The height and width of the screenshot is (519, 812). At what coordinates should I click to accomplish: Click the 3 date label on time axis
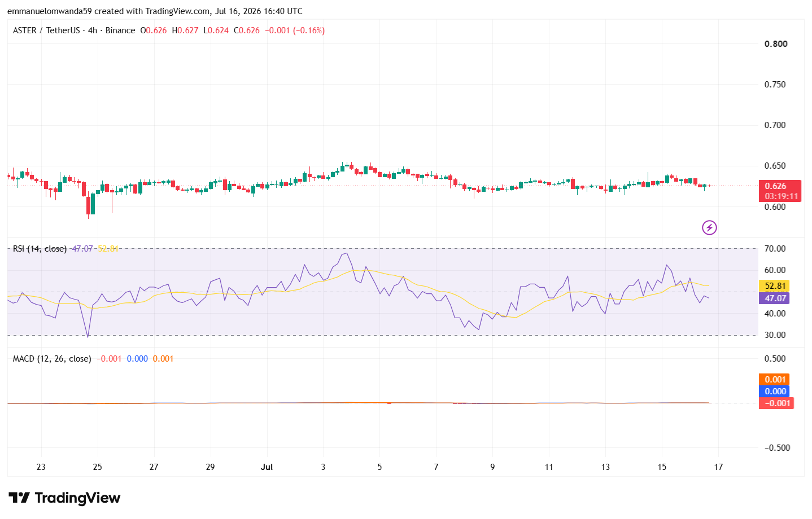(x=324, y=467)
